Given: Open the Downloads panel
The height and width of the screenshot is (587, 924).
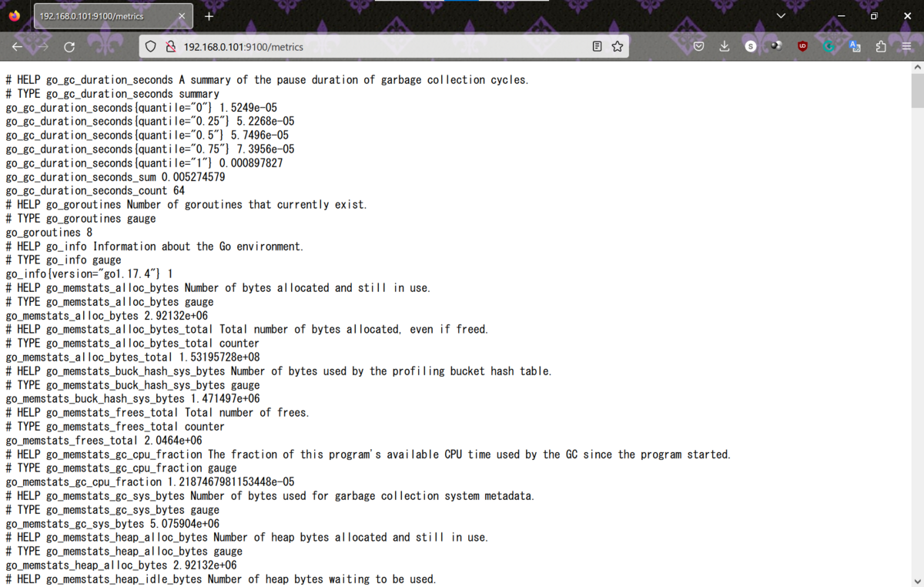Looking at the screenshot, I should pyautogui.click(x=724, y=46).
